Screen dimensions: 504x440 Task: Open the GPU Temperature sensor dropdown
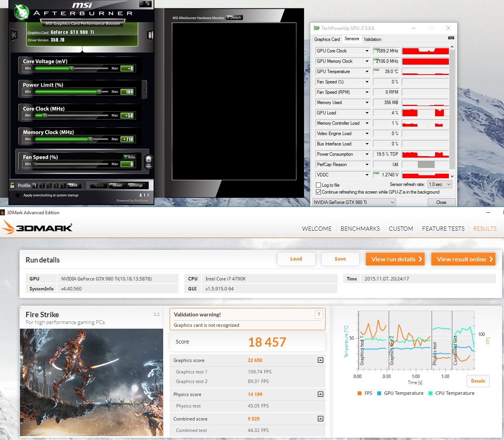(367, 72)
